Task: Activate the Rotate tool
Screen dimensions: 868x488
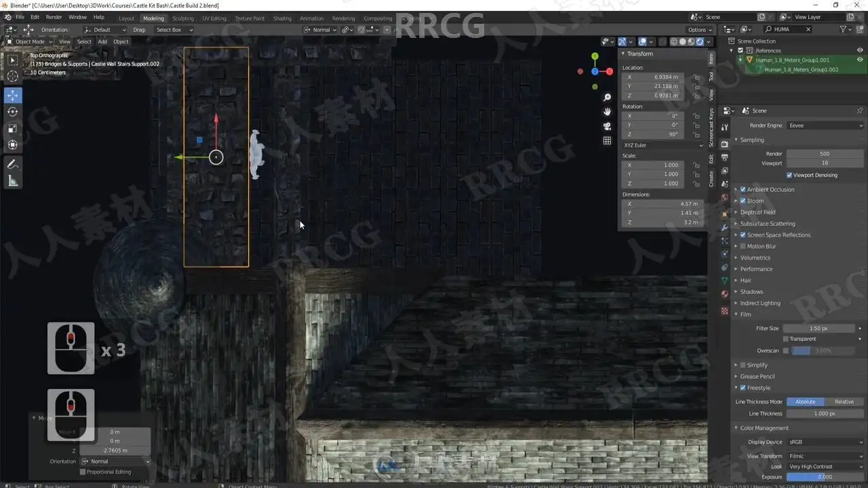Action: pyautogui.click(x=13, y=112)
